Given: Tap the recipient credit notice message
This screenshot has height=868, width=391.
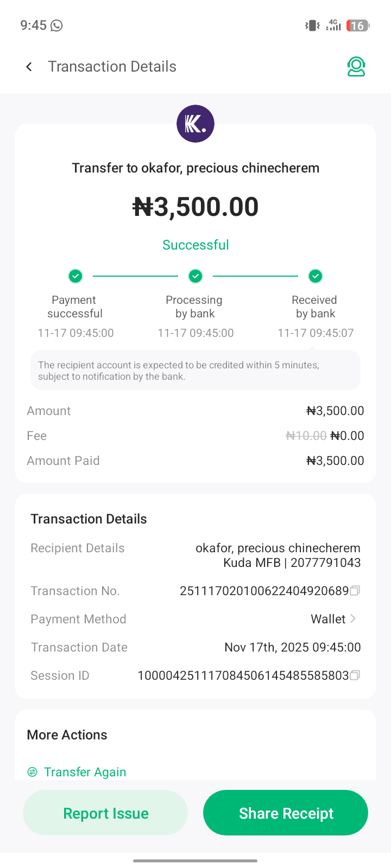Looking at the screenshot, I should [x=195, y=371].
